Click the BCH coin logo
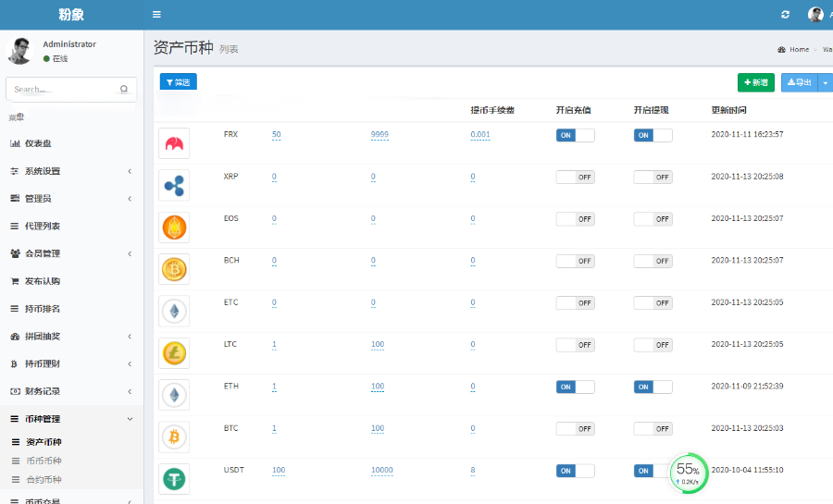Viewport: 833px width, 504px height. (x=174, y=269)
